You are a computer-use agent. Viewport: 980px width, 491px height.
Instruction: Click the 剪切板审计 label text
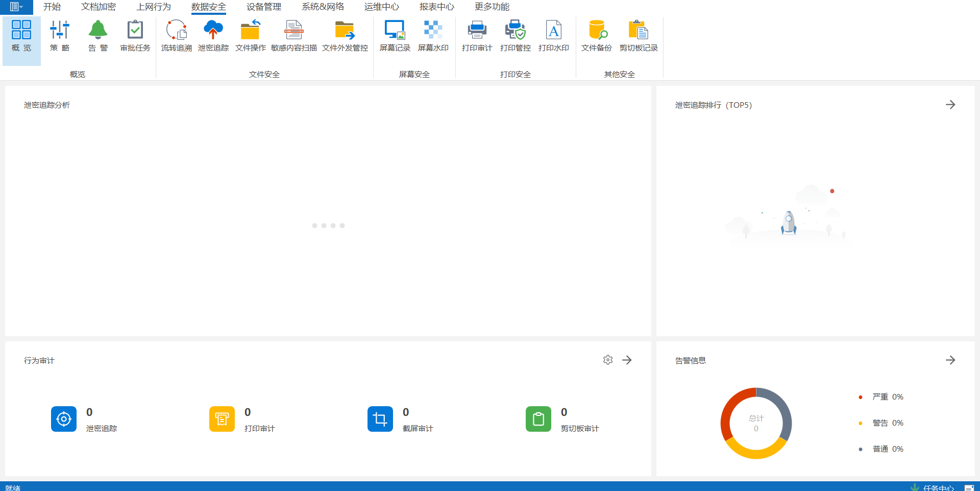click(x=580, y=429)
